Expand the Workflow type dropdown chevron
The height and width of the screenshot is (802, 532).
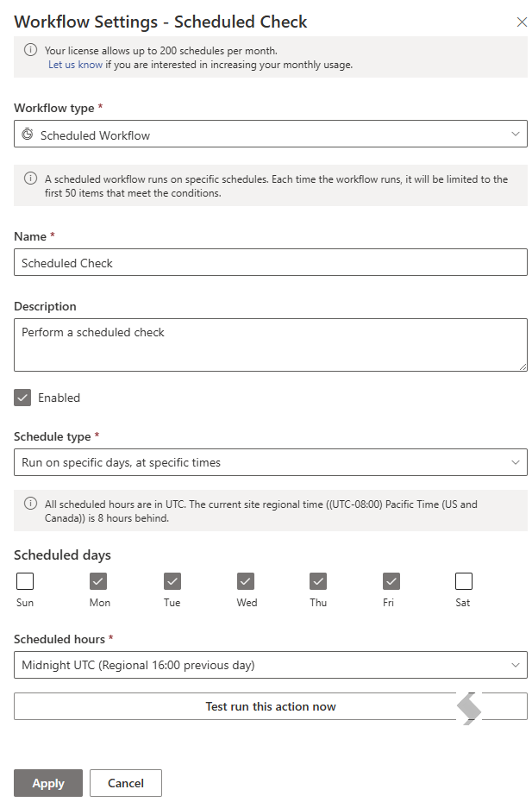[515, 134]
